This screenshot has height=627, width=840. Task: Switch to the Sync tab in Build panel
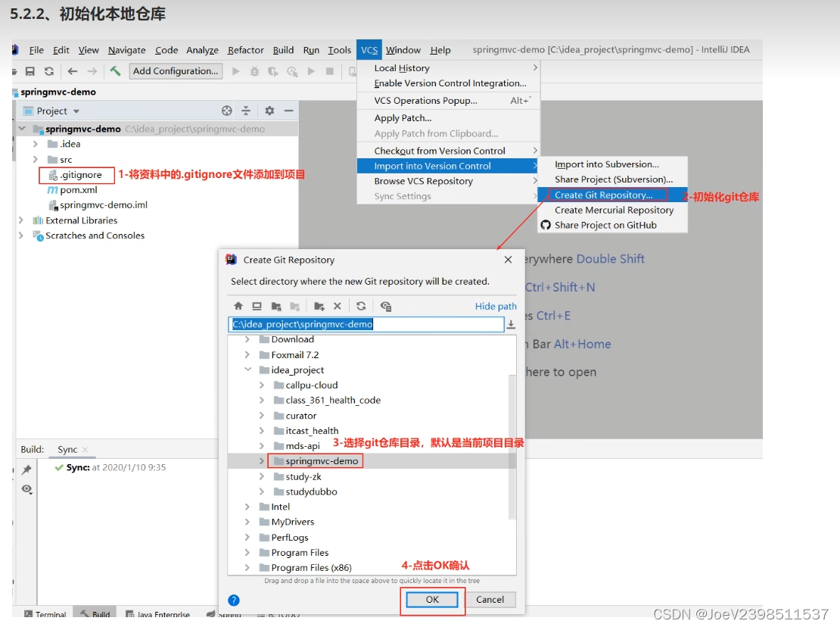coord(67,450)
